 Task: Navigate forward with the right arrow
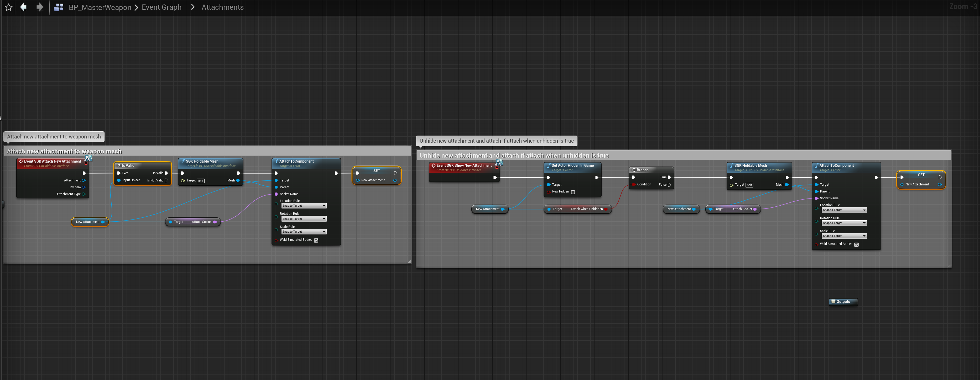(x=40, y=7)
